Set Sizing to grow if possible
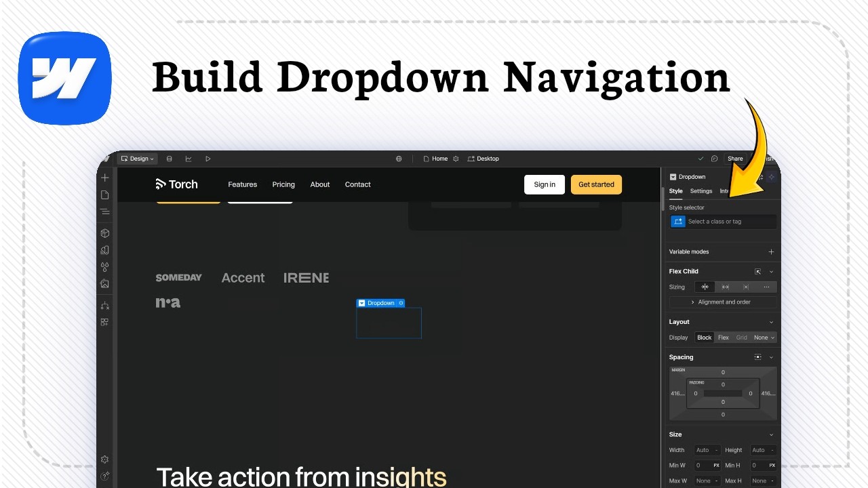 725,287
